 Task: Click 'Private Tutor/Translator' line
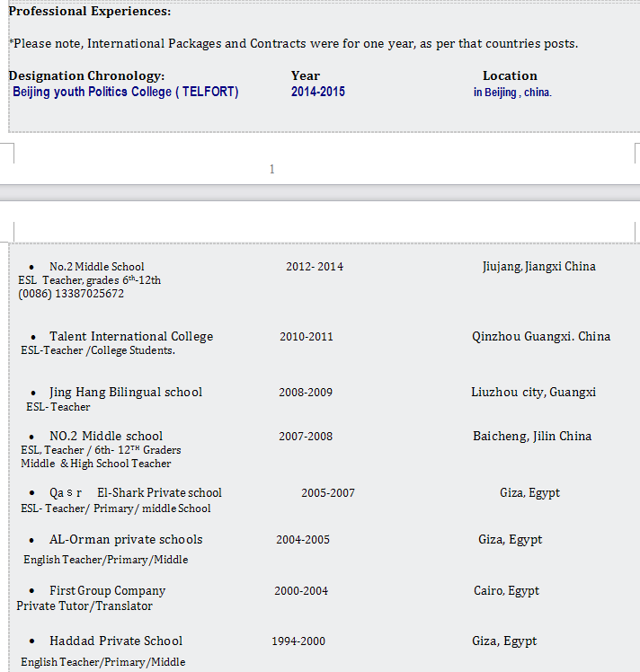84,606
